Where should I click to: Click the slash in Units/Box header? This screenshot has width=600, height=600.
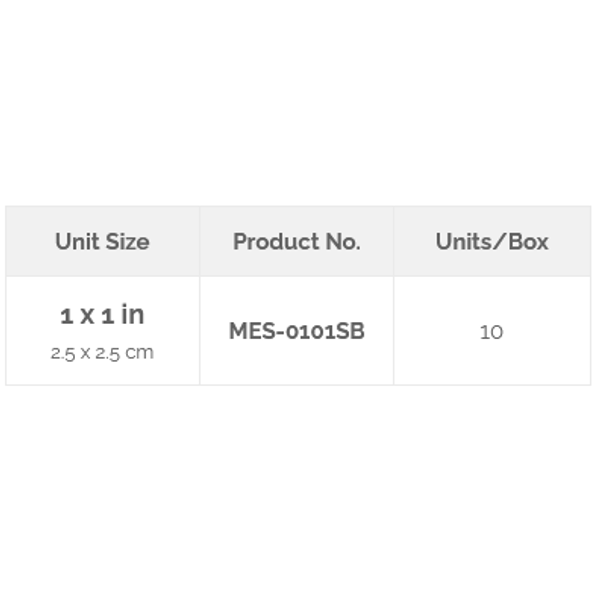(496, 241)
